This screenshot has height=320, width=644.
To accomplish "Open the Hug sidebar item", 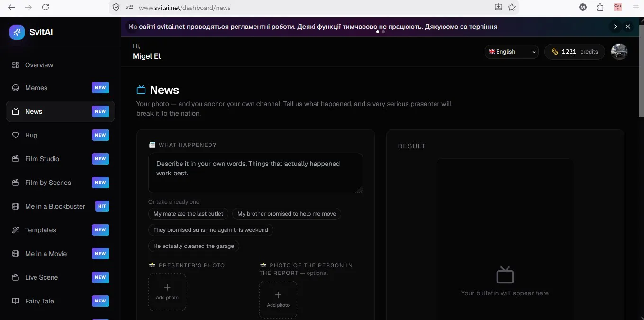I will (60, 135).
